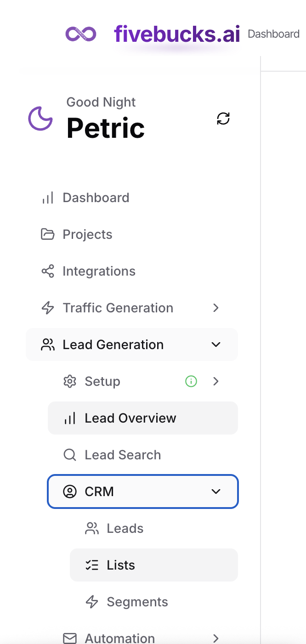Select Lists under CRM
Viewport: 306px width, 644px height.
(x=121, y=565)
